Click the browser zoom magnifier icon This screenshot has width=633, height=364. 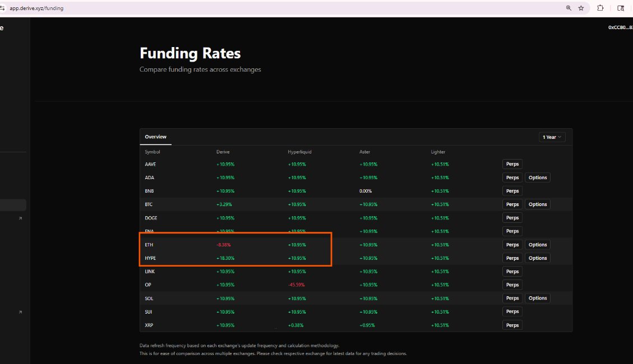tap(569, 8)
